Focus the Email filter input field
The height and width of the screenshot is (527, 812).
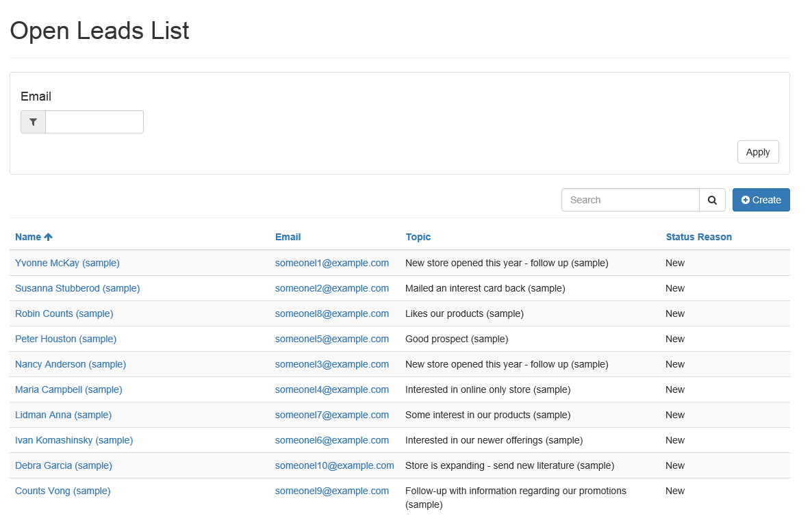(x=94, y=123)
